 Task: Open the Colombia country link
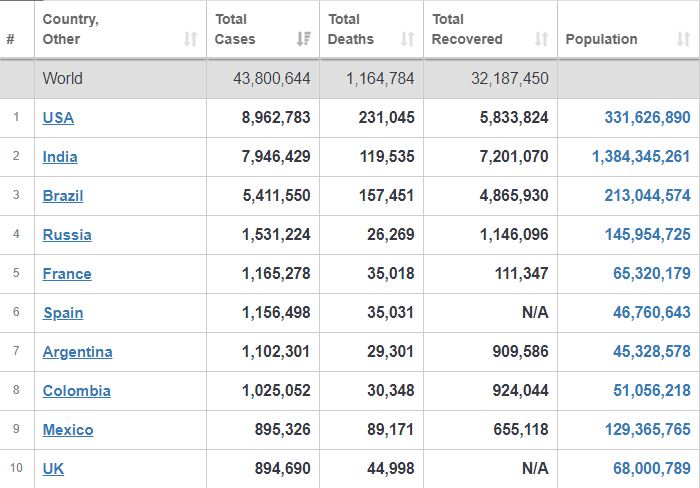[x=77, y=391]
